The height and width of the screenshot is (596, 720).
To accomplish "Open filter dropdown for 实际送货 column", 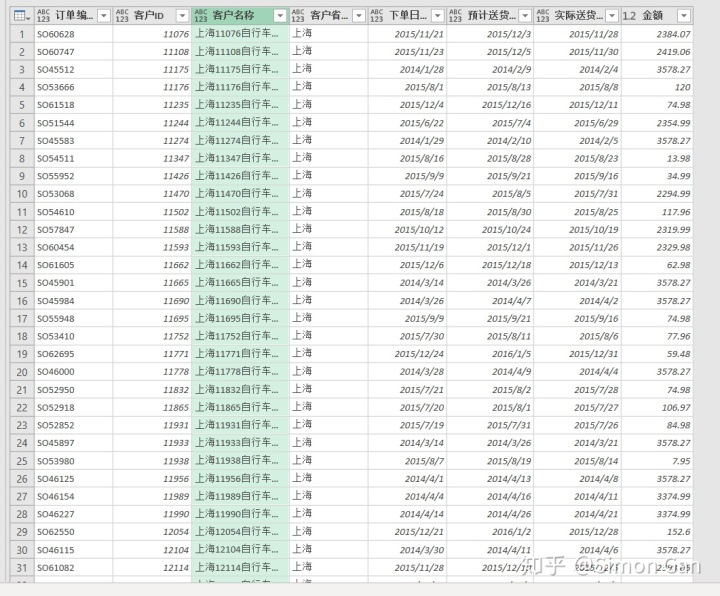I will [x=612, y=16].
